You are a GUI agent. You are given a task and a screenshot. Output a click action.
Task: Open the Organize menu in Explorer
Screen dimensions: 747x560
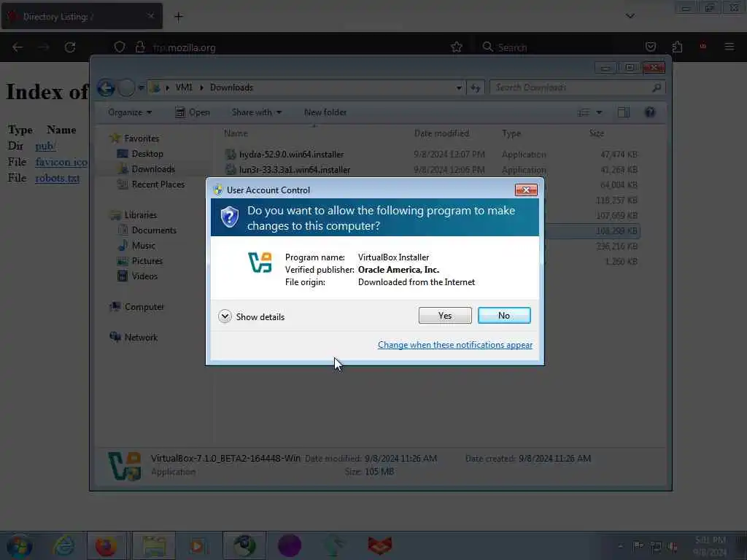tap(130, 112)
